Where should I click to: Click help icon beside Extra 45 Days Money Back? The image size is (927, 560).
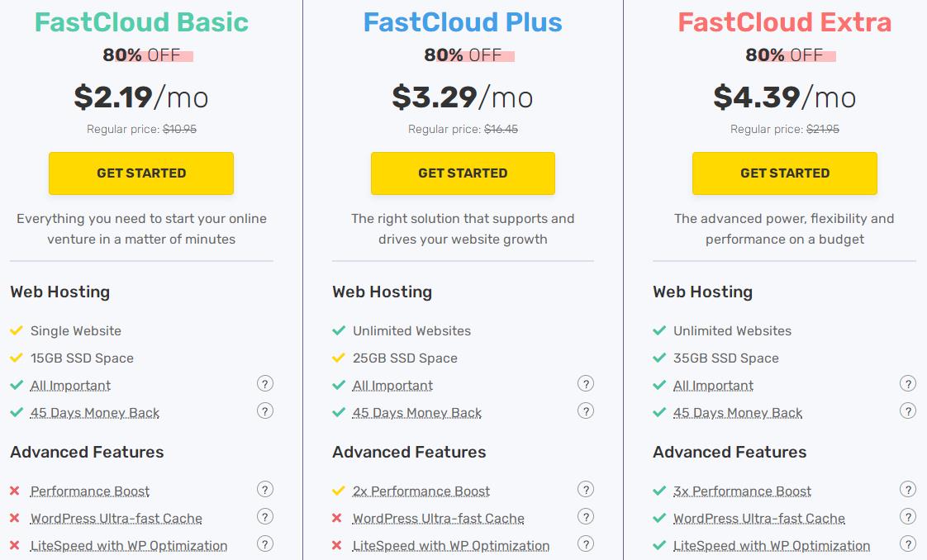point(907,411)
